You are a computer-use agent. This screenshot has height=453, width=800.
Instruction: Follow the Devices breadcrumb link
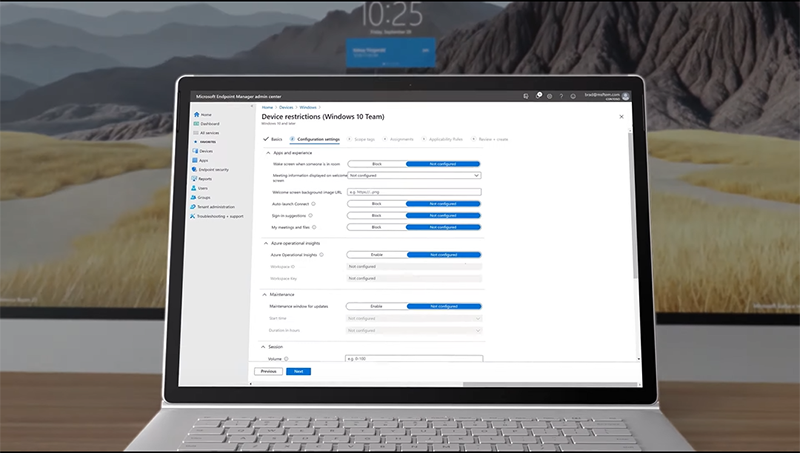point(286,107)
